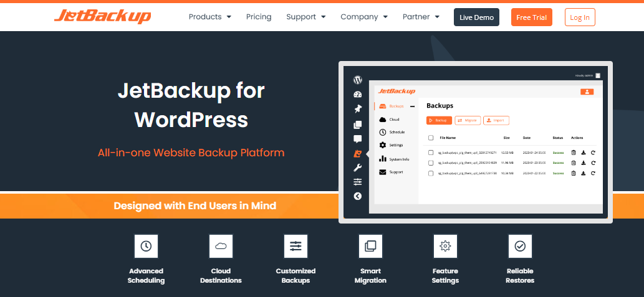Click the comments bubble icon in the mockup sidebar
The width and height of the screenshot is (644, 297).
click(358, 139)
